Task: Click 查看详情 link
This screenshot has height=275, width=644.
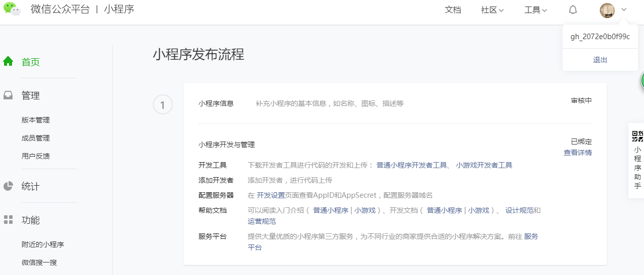Action: pyautogui.click(x=578, y=153)
